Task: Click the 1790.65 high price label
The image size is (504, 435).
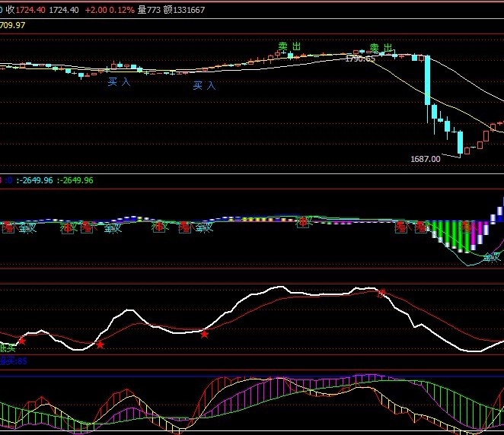Action: click(x=360, y=59)
